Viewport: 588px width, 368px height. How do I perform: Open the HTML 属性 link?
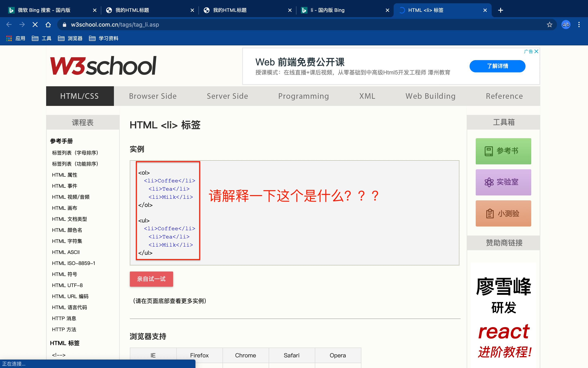click(x=65, y=175)
